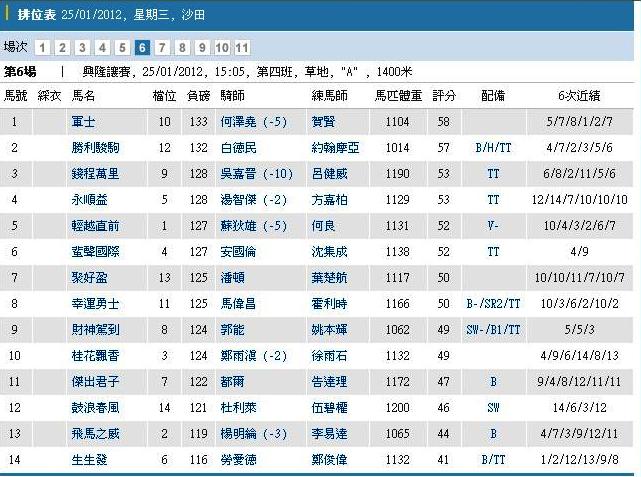Switch to race 1 tab
This screenshot has width=641, height=477.
(x=42, y=47)
